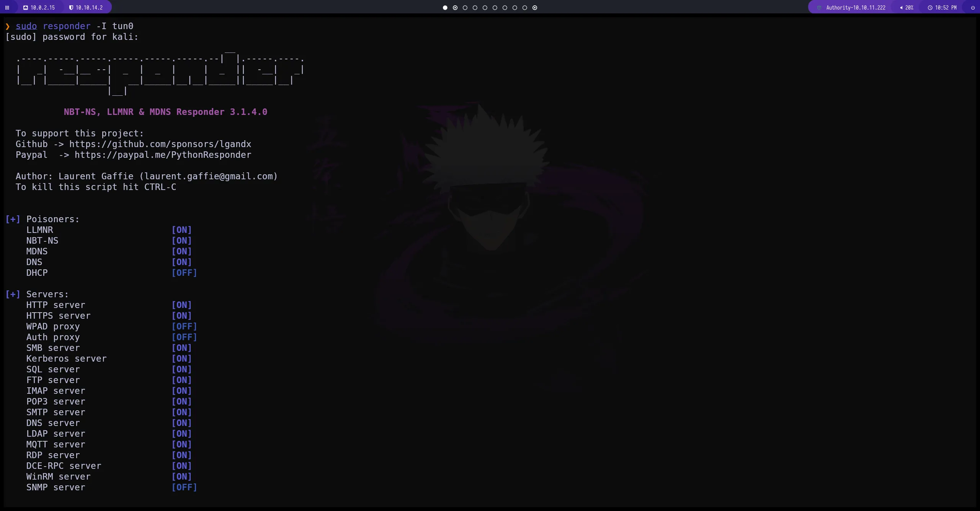Image resolution: width=980 pixels, height=511 pixels.
Task: Click the ethernet icon beside 10.0.2.15
Action: coord(26,8)
